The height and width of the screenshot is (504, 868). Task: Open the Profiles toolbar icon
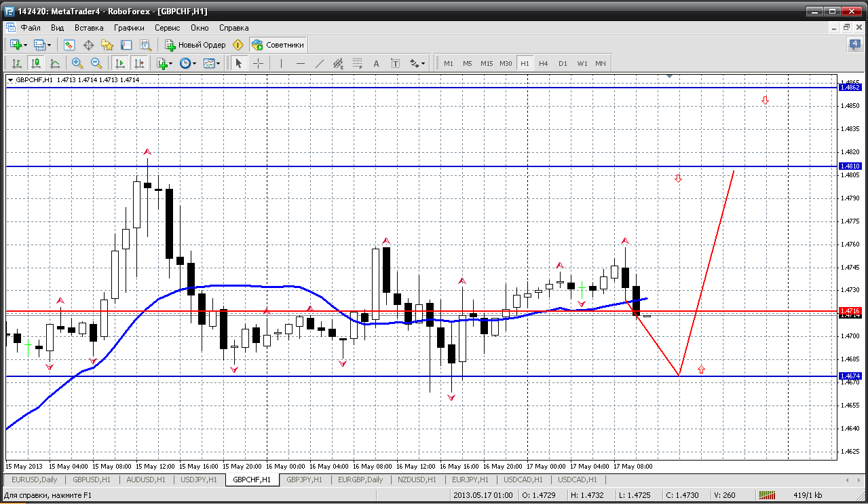tap(39, 45)
